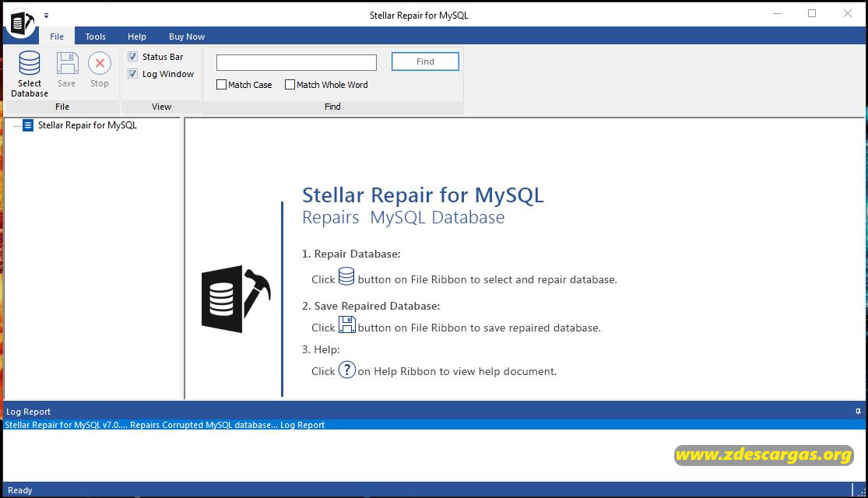This screenshot has width=868, height=498.
Task: Click the save icon in welcome instructions
Action: tap(347, 324)
